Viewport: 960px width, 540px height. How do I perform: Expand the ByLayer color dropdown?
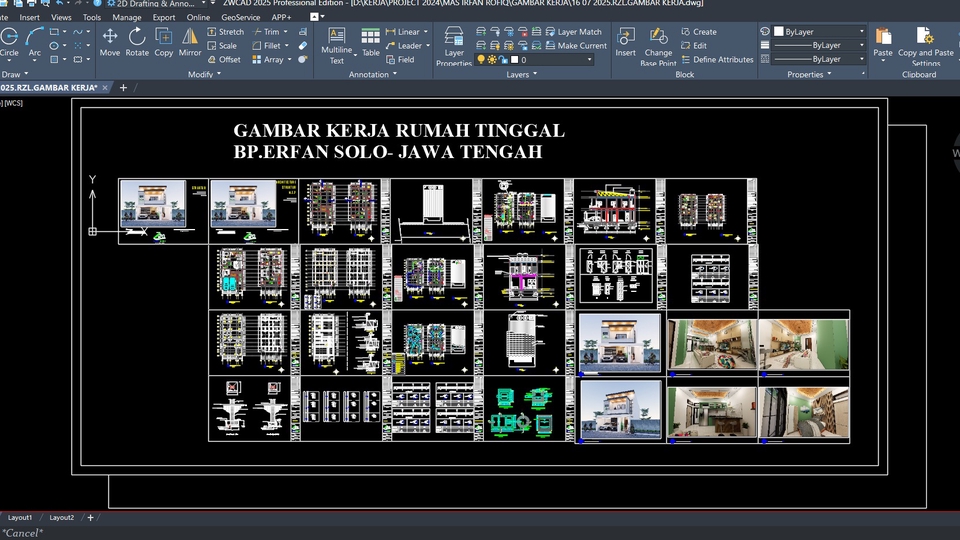(x=862, y=32)
